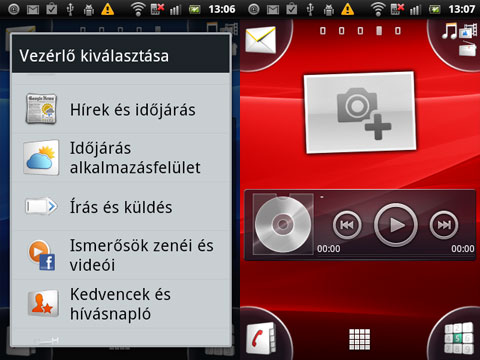Tap the mail notification icon on 13:07 screen
The width and height of the screenshot is (480, 360).
coord(273,10)
